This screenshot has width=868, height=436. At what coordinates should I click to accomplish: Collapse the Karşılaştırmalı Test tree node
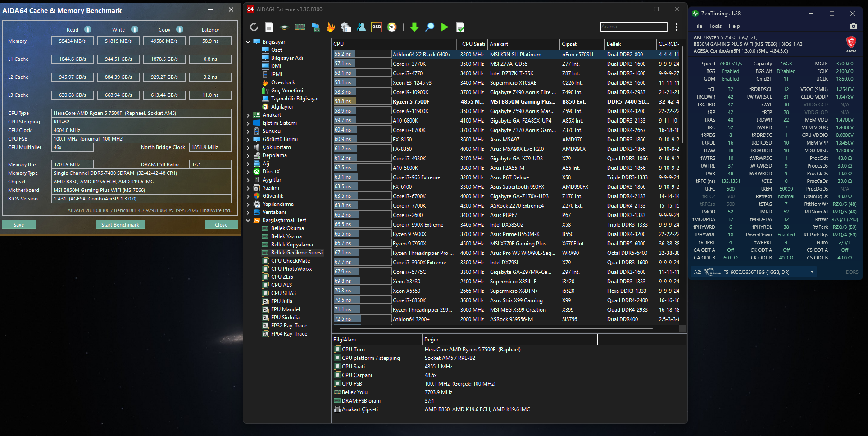[248, 220]
